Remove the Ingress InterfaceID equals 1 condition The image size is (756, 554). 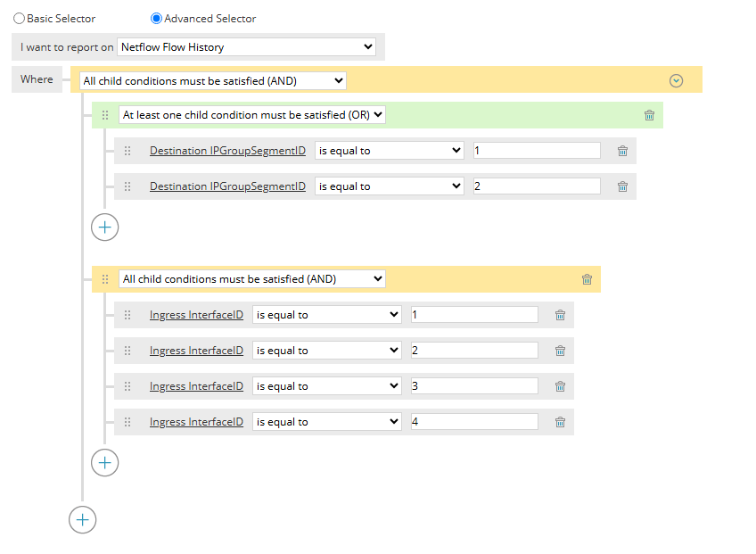coord(560,315)
